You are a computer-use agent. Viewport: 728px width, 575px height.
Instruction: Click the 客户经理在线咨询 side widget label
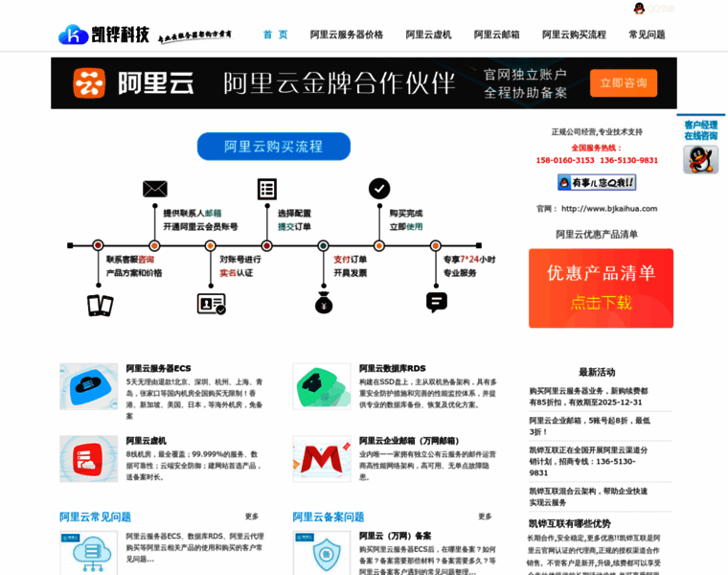pos(700,130)
